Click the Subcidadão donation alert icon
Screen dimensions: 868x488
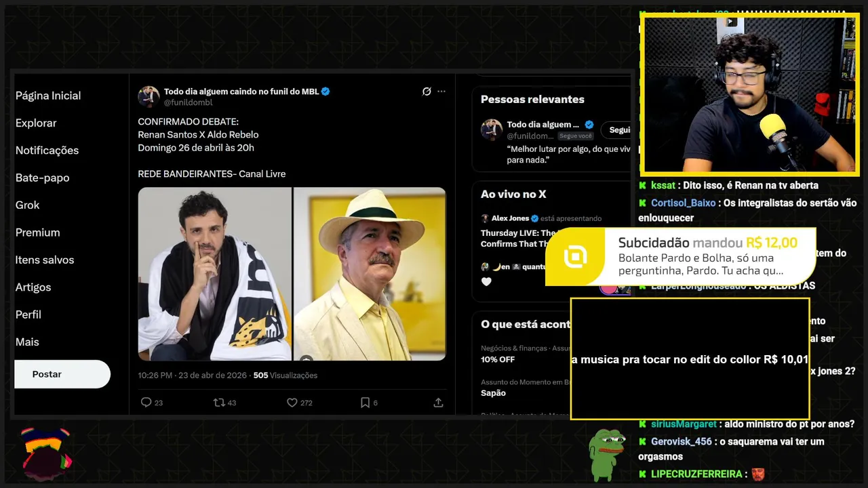click(576, 257)
